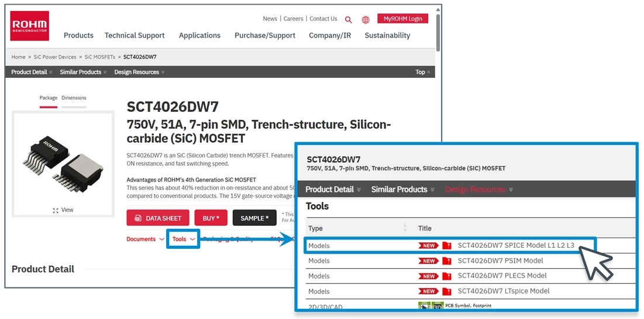
Task: Go to the SiC MOSFETs breadcrumb
Action: [100, 57]
